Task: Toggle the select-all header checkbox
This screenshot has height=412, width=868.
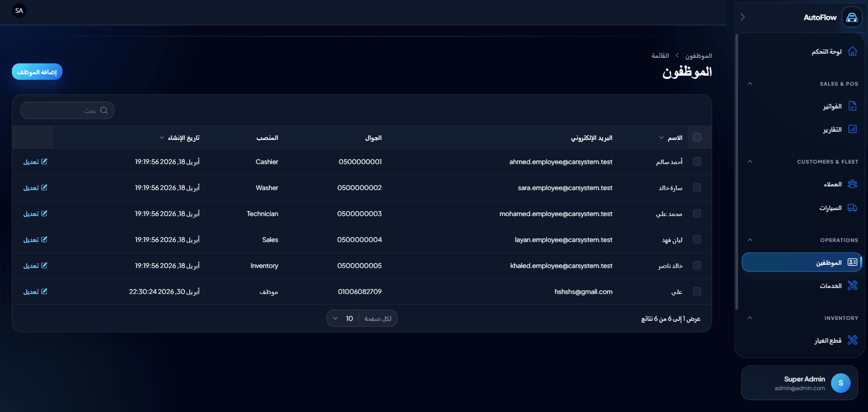Action: (x=697, y=137)
